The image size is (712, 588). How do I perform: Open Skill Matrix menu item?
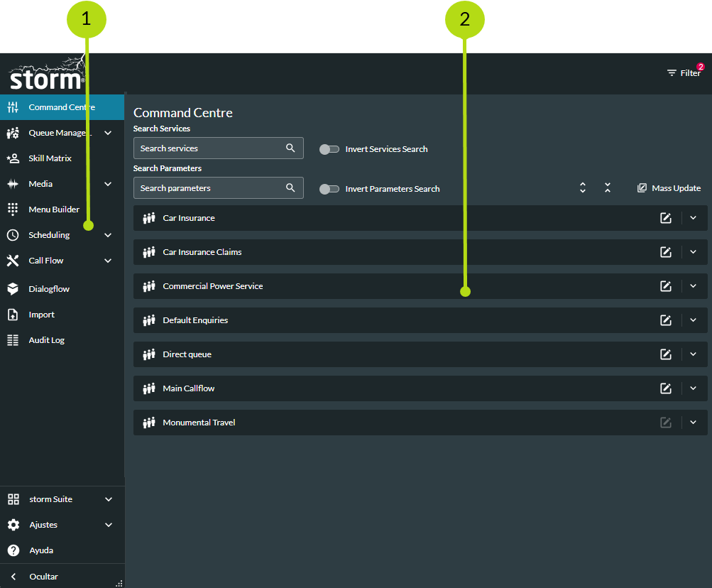pyautogui.click(x=62, y=158)
